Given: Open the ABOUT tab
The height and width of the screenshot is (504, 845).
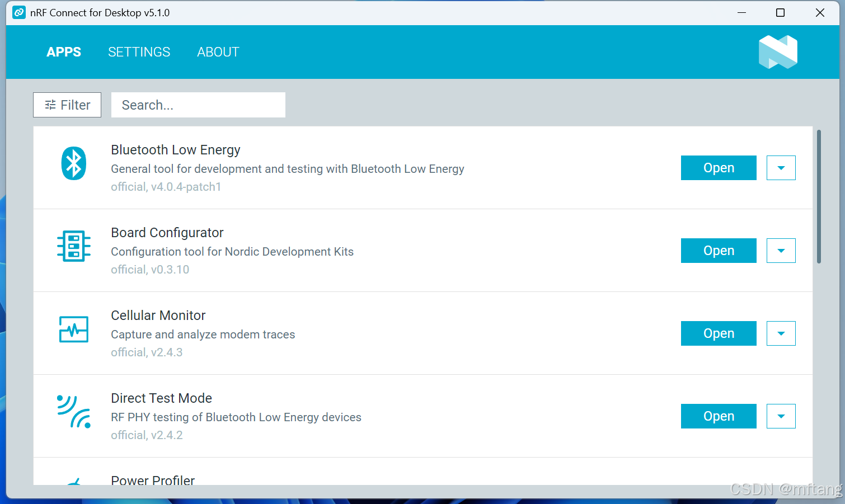Looking at the screenshot, I should [218, 52].
